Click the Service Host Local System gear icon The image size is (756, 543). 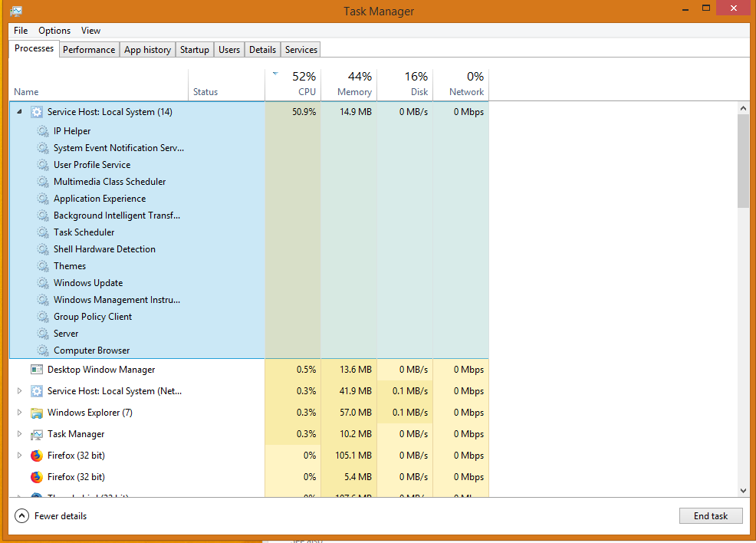click(36, 112)
